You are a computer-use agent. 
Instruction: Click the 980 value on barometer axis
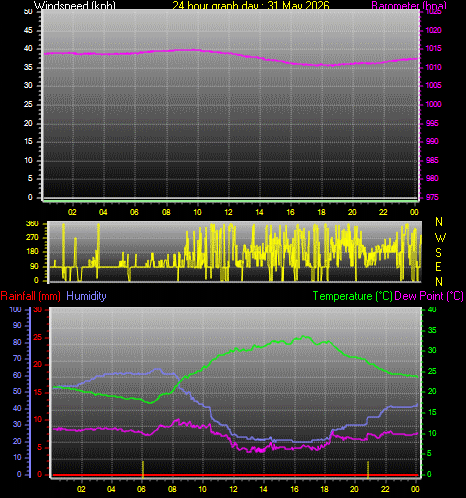pyautogui.click(x=432, y=178)
